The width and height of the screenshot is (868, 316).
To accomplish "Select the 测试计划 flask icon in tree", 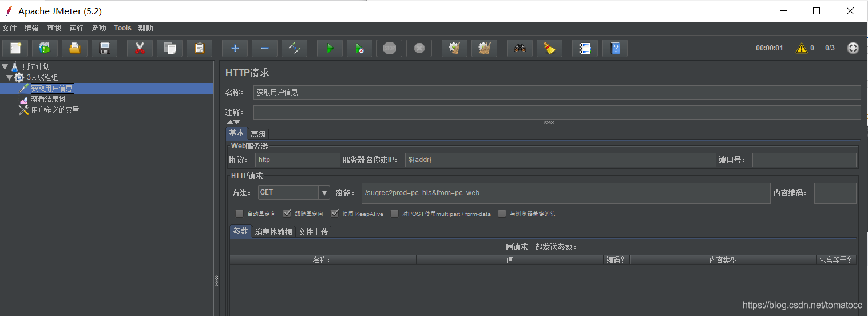I will pos(15,66).
